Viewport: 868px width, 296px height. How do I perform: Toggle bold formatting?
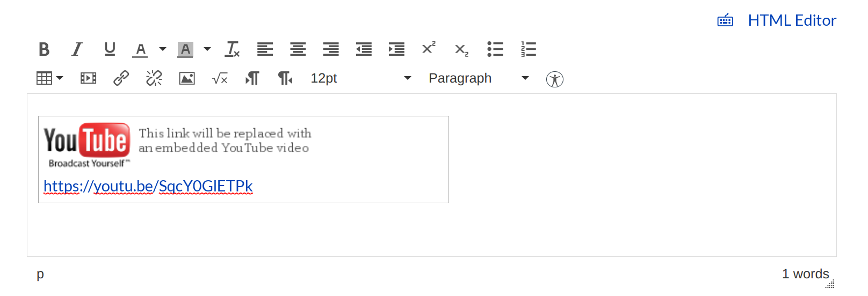[x=44, y=49]
